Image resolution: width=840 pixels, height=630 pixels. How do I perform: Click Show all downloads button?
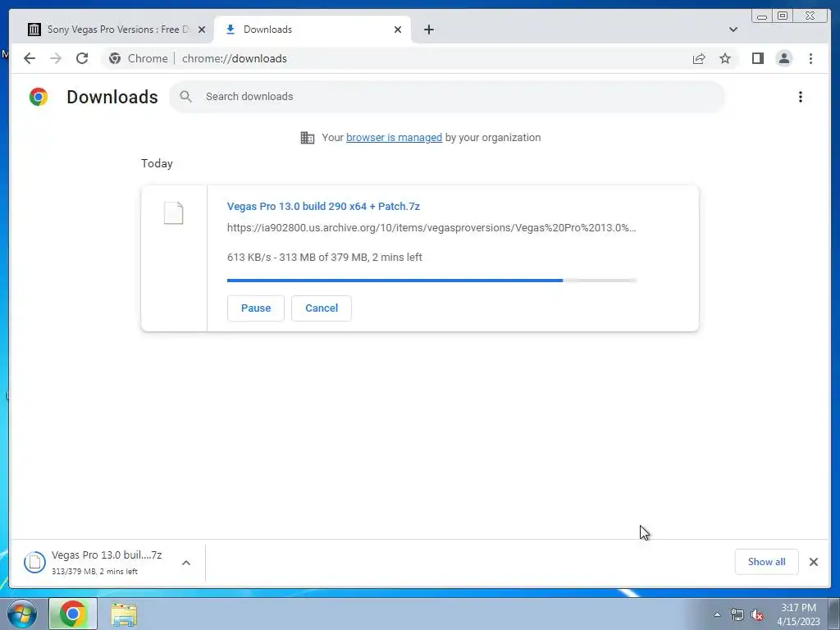(767, 562)
